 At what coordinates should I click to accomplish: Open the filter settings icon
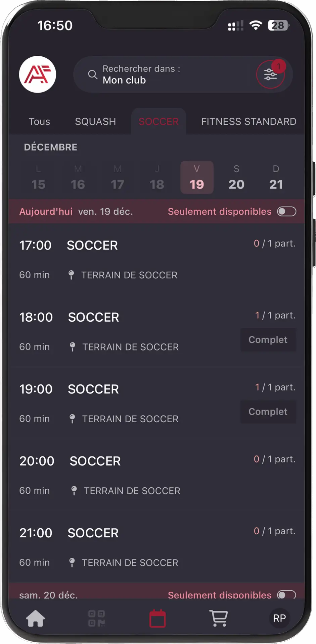coord(270,74)
